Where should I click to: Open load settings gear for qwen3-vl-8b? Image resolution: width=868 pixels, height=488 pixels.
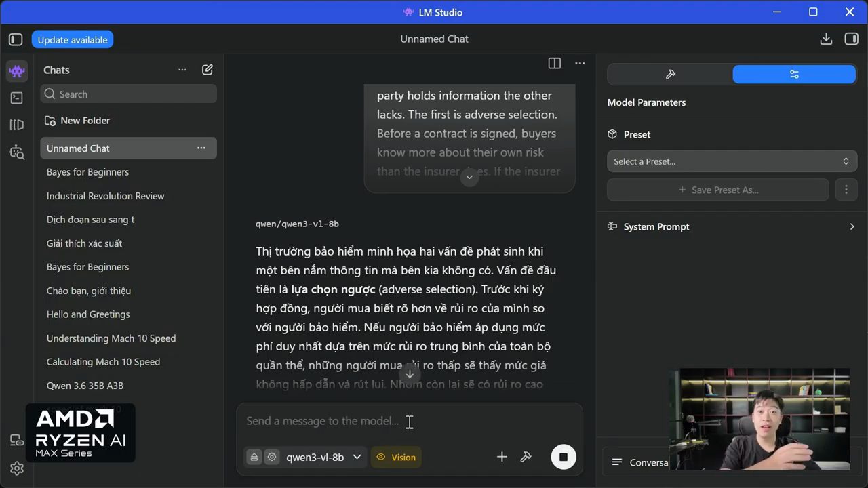pos(272,457)
